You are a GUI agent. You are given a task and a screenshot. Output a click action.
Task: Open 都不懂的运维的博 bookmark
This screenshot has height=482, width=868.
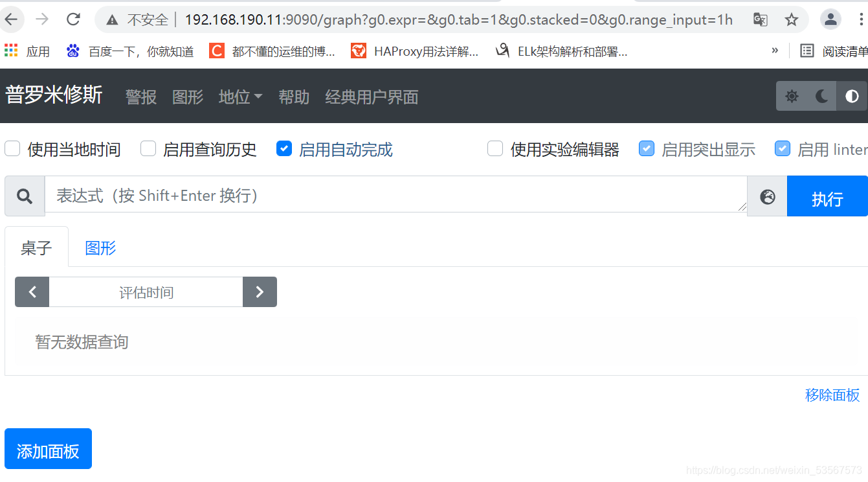point(272,51)
